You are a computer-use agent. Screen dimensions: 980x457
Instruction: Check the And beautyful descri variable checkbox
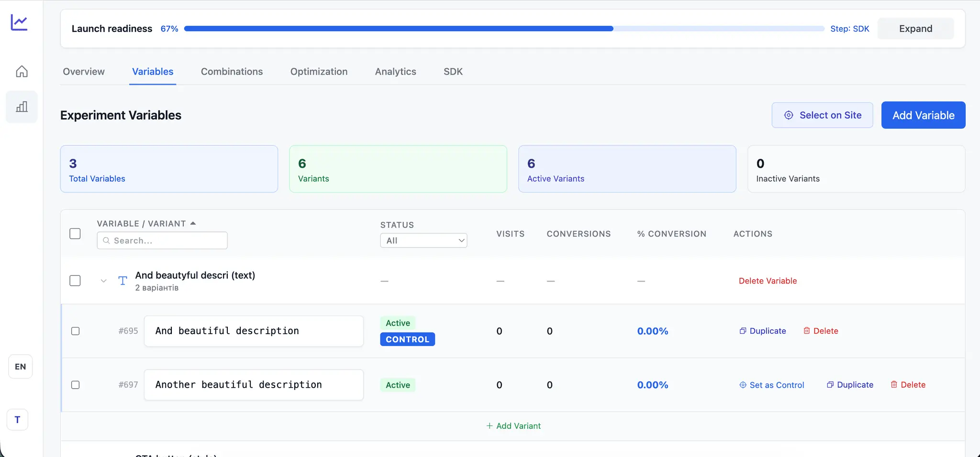pos(75,281)
